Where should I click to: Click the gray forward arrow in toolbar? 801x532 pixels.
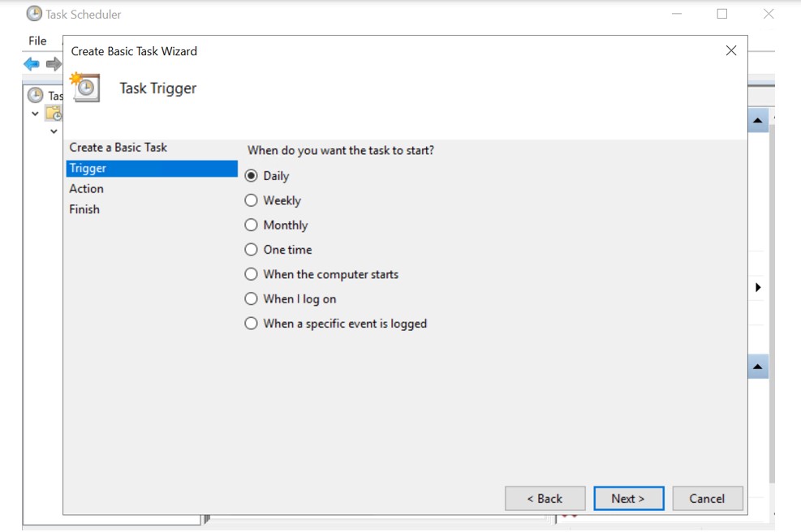pos(54,64)
